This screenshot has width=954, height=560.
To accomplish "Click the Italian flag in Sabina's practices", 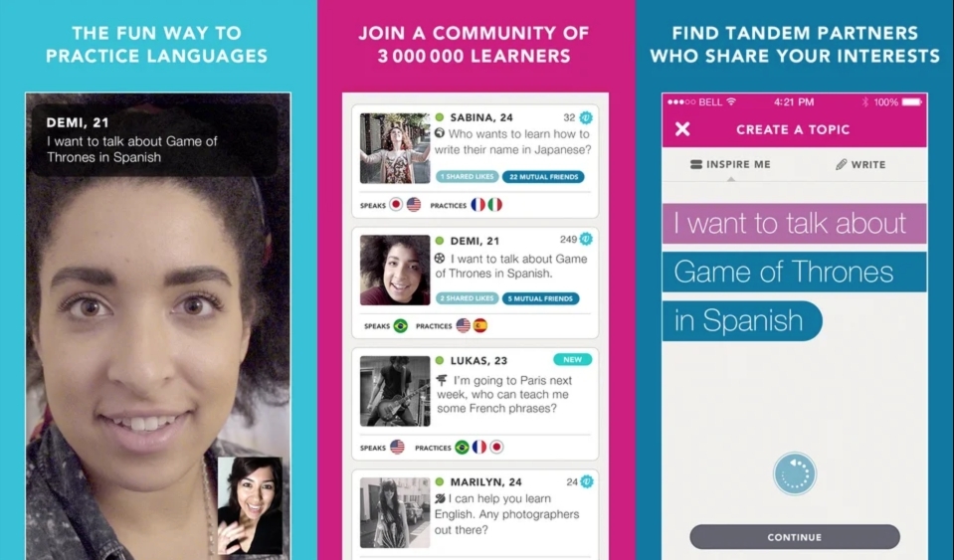I will pos(495,204).
